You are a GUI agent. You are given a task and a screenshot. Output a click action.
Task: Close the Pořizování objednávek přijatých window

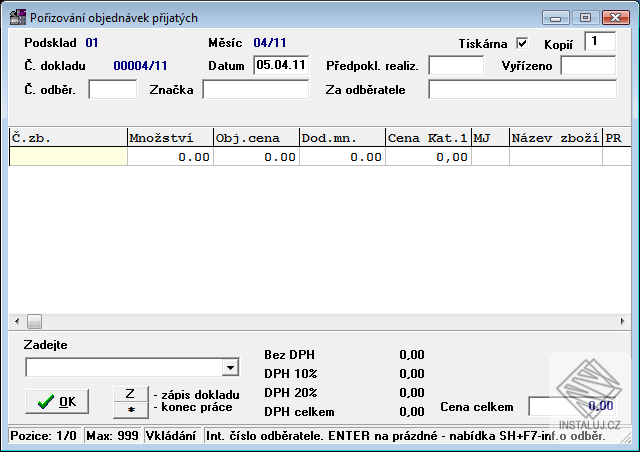(616, 18)
